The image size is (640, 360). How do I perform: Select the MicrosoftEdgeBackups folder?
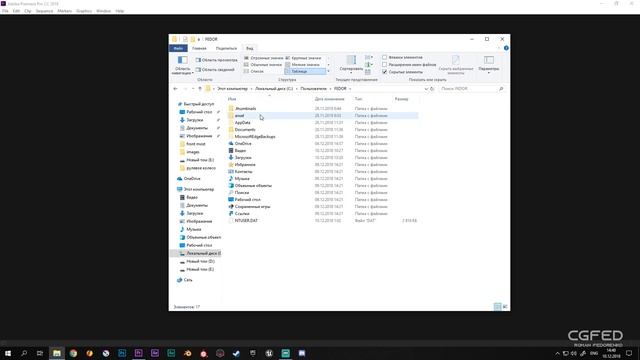[x=255, y=136]
